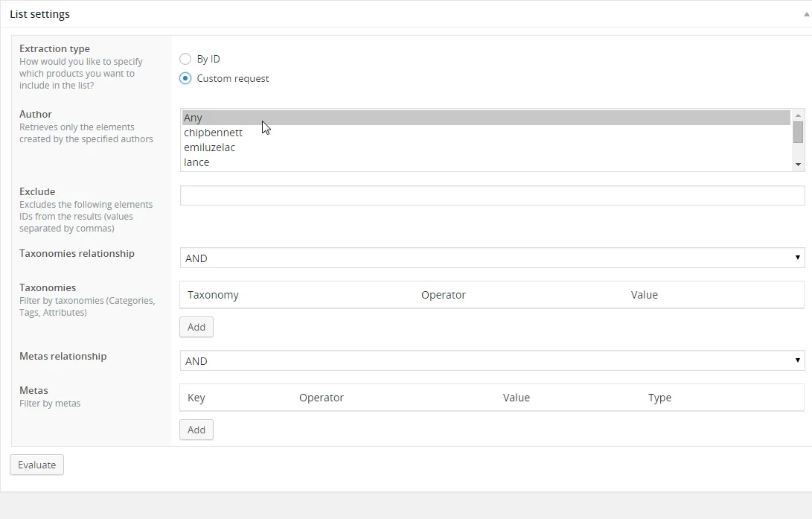The image size is (812, 519).
Task: Select emiluzelac in the Author list
Action: (x=209, y=147)
